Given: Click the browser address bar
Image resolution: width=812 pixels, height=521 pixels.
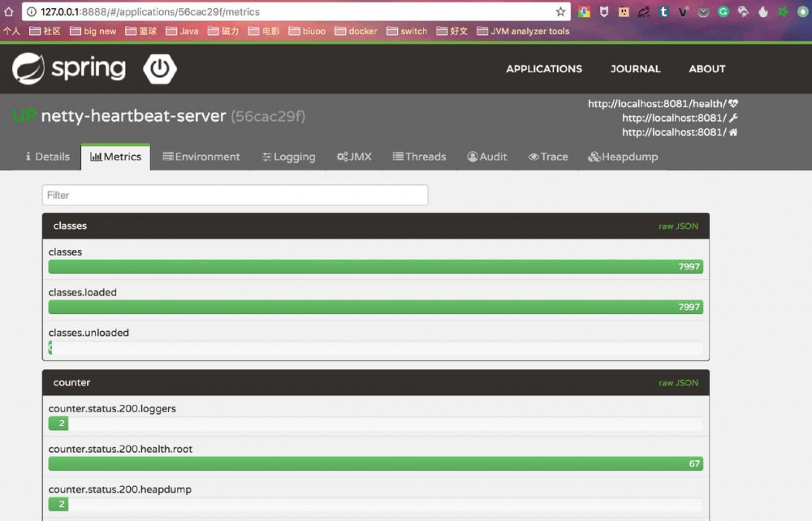Looking at the screenshot, I should tap(296, 11).
